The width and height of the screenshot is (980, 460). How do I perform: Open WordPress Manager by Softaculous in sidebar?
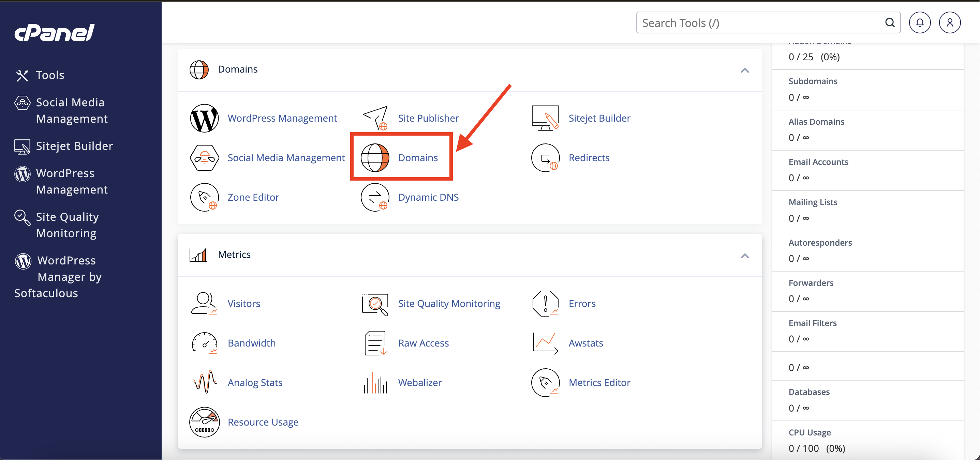[58, 276]
